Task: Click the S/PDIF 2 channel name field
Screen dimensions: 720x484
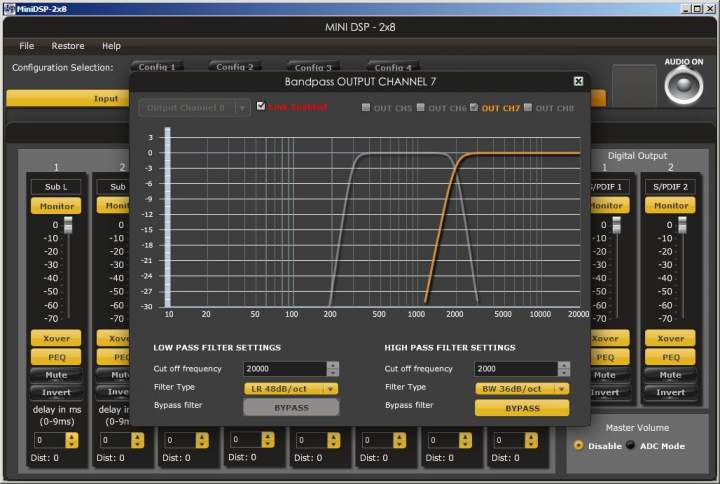Action: (670, 187)
